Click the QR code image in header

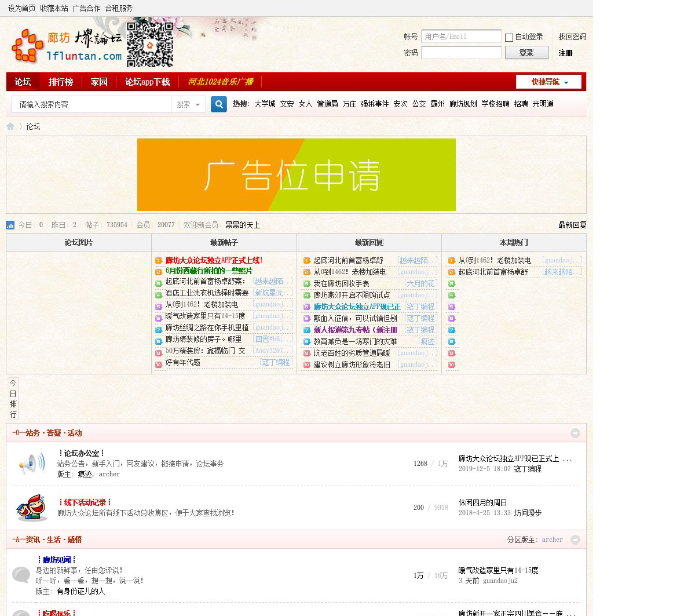150,45
